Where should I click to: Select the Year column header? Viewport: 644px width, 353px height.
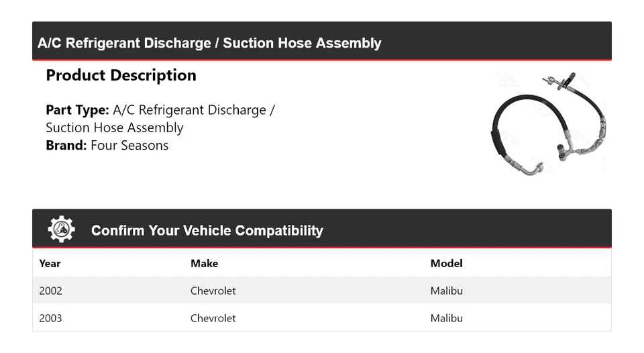(50, 263)
